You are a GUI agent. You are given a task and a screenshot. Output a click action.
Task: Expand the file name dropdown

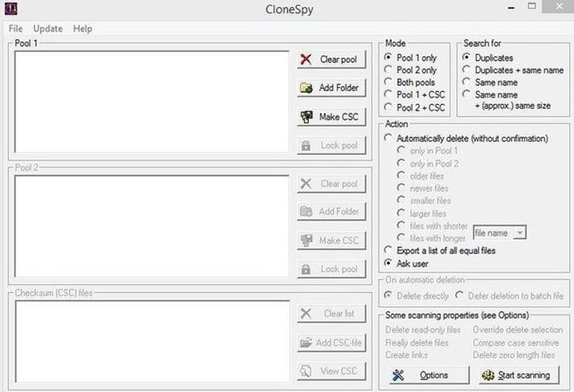519,233
